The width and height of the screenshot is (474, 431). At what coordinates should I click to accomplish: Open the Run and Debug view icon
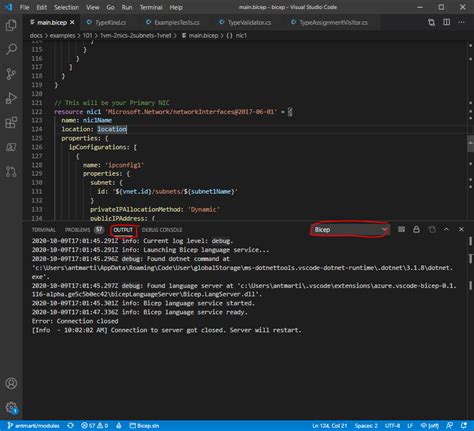(11, 98)
